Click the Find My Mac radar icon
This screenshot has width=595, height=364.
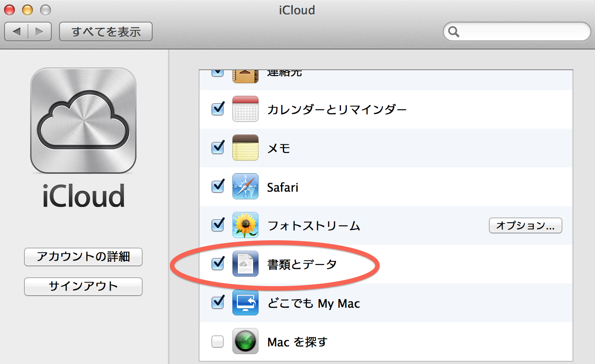tap(245, 341)
